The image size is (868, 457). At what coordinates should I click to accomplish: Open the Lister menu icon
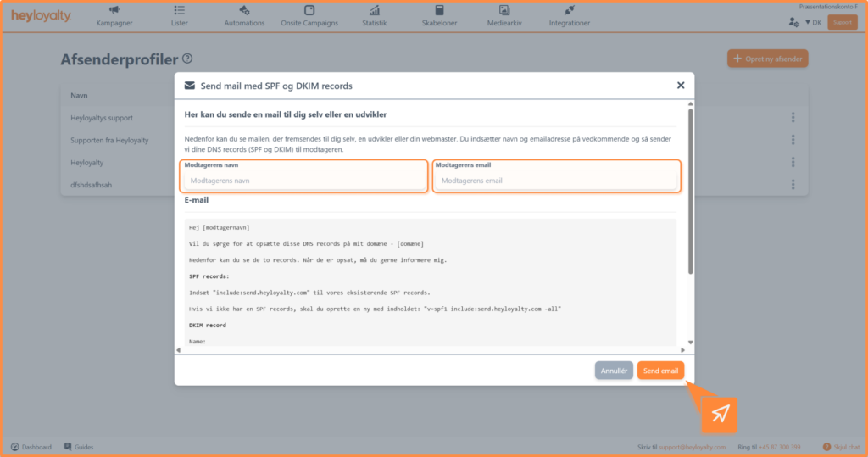point(179,10)
